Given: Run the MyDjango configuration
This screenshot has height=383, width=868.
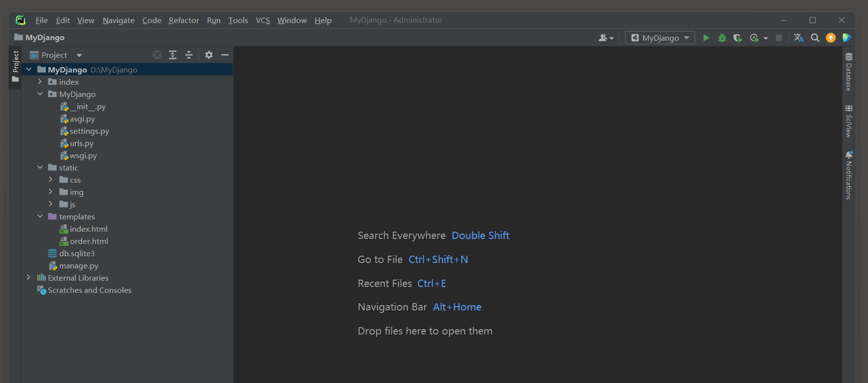Looking at the screenshot, I should pos(706,38).
